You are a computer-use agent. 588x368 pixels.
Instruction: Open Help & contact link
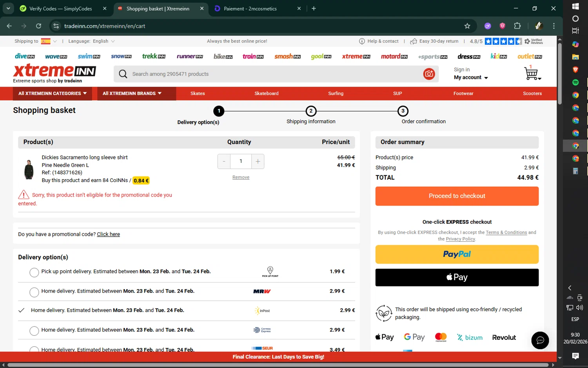(x=379, y=41)
